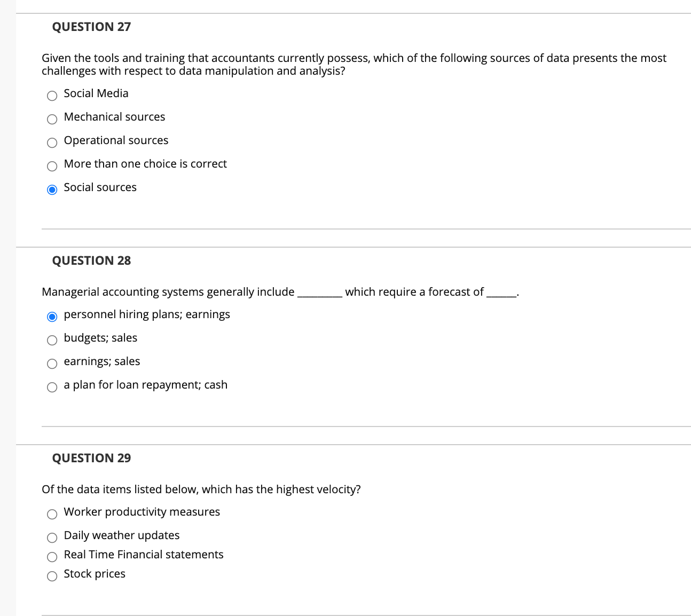Choose Operational sources in Question 27
Screen dimensions: 691x616
(52, 143)
